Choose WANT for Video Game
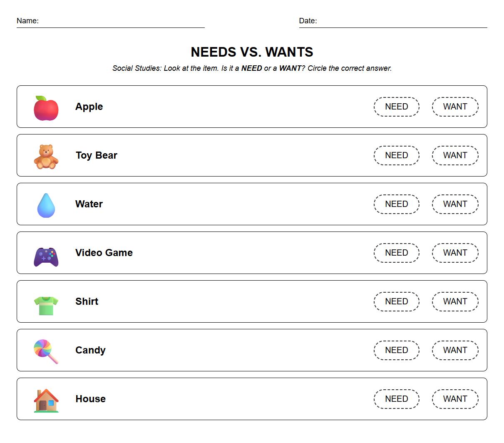Screen dimensions: 504x443 455,253
